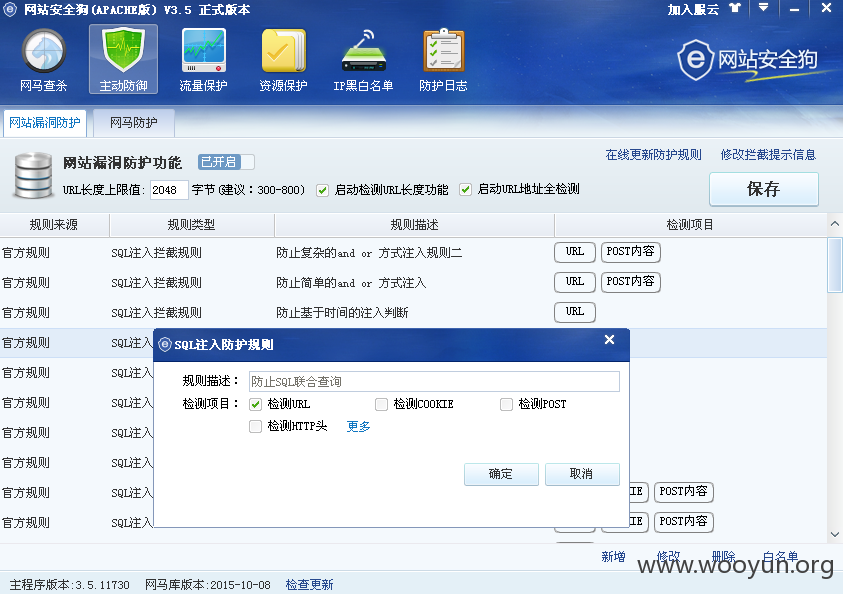This screenshot has width=843, height=594.
Task: Click the rules list scrollbar thumb
Action: click(835, 266)
